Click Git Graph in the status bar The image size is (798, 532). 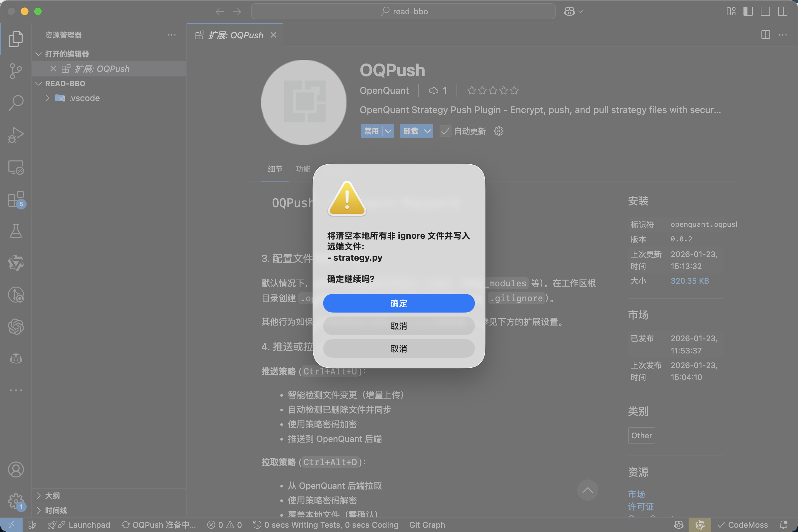click(x=427, y=525)
